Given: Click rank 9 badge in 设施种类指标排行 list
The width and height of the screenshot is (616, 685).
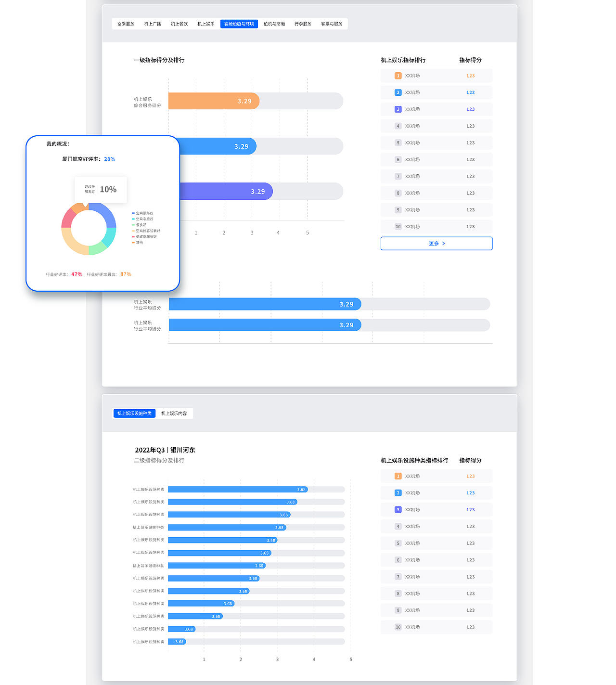Looking at the screenshot, I should point(398,610).
